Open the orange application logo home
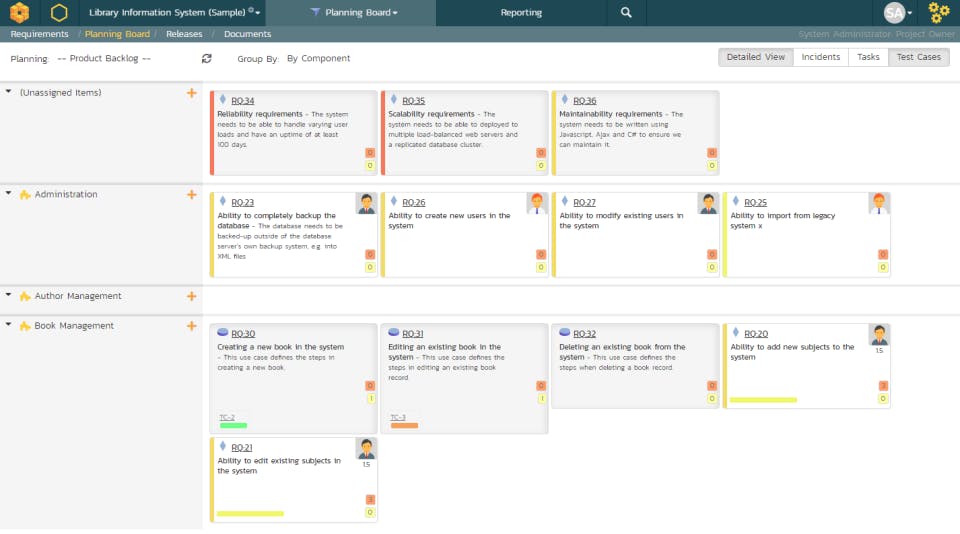 pyautogui.click(x=19, y=12)
